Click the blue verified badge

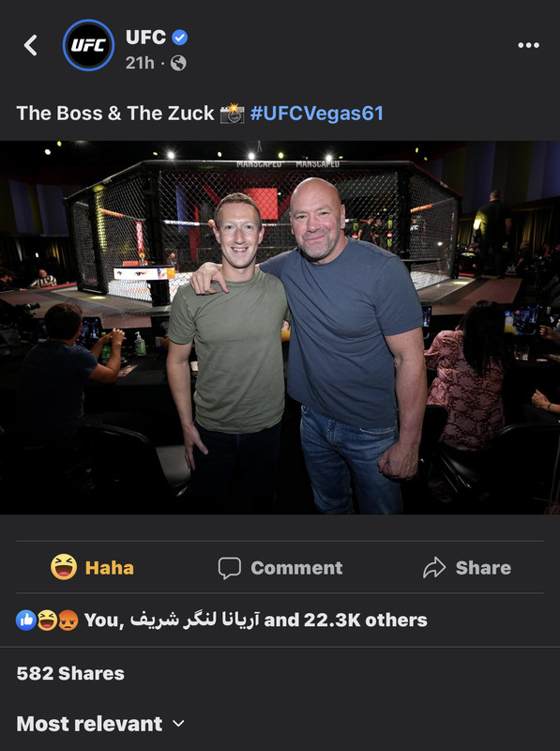tap(179, 37)
